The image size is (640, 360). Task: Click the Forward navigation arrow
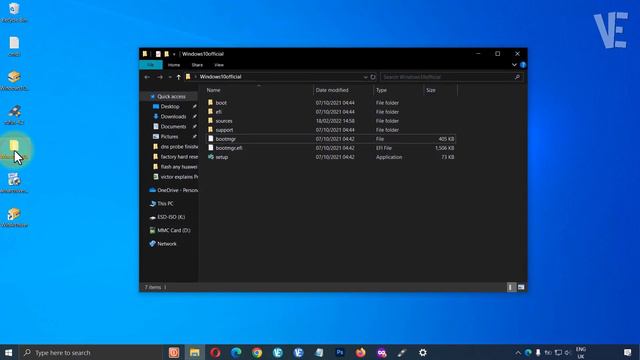160,77
